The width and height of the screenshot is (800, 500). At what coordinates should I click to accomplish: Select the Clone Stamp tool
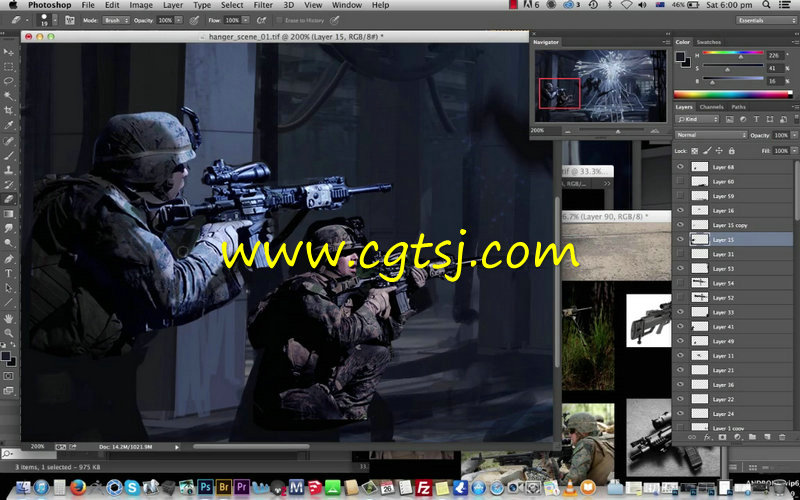point(9,170)
